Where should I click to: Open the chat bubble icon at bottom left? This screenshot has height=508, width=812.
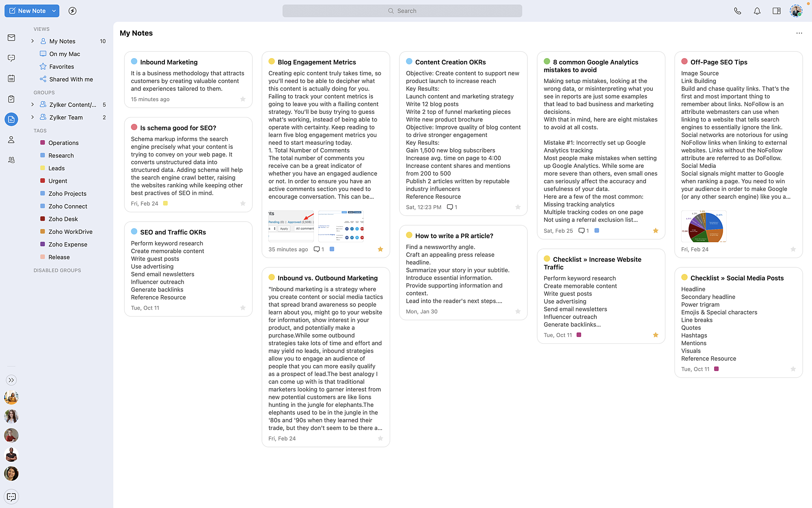coord(11,497)
